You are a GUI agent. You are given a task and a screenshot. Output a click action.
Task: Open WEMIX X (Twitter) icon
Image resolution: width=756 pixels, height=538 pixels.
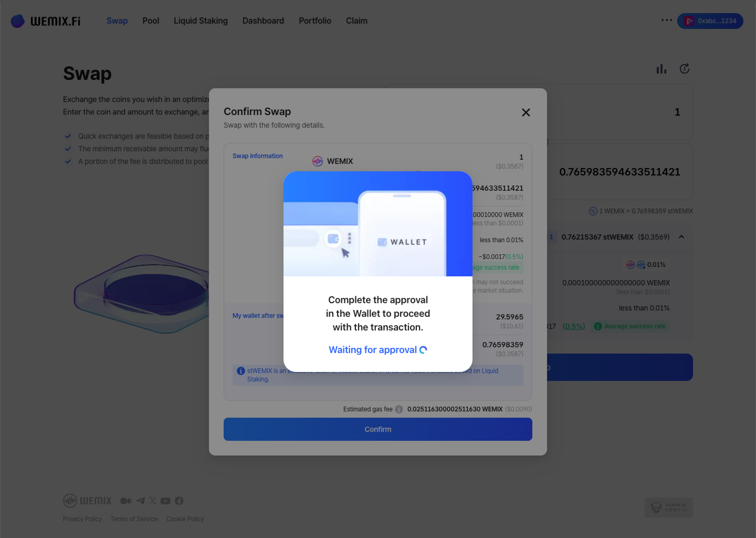point(153,500)
